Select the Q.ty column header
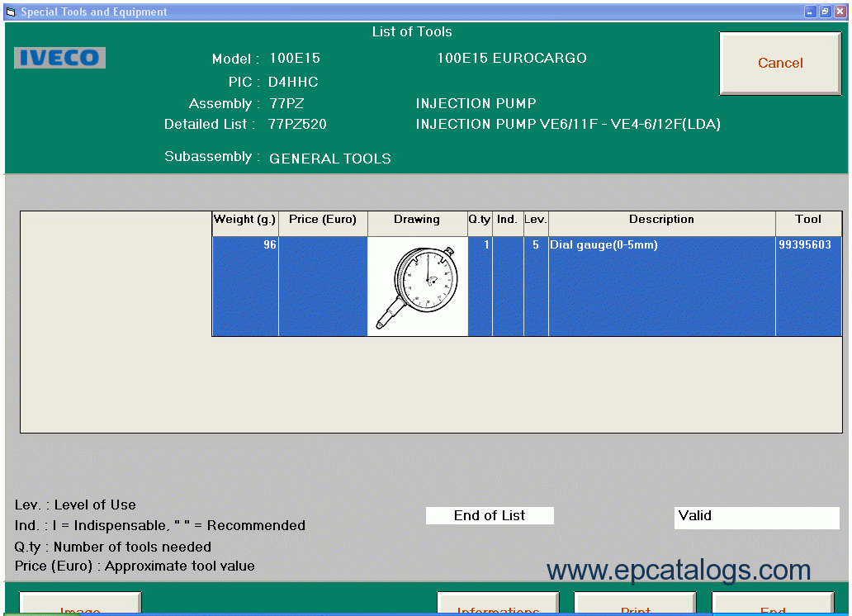852x616 pixels. (480, 224)
